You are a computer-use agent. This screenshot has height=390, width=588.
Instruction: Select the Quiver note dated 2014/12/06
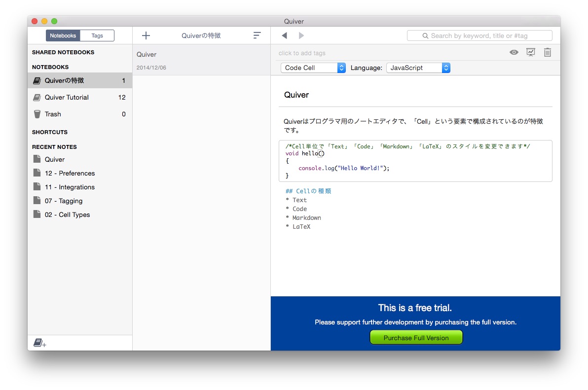[x=201, y=60]
